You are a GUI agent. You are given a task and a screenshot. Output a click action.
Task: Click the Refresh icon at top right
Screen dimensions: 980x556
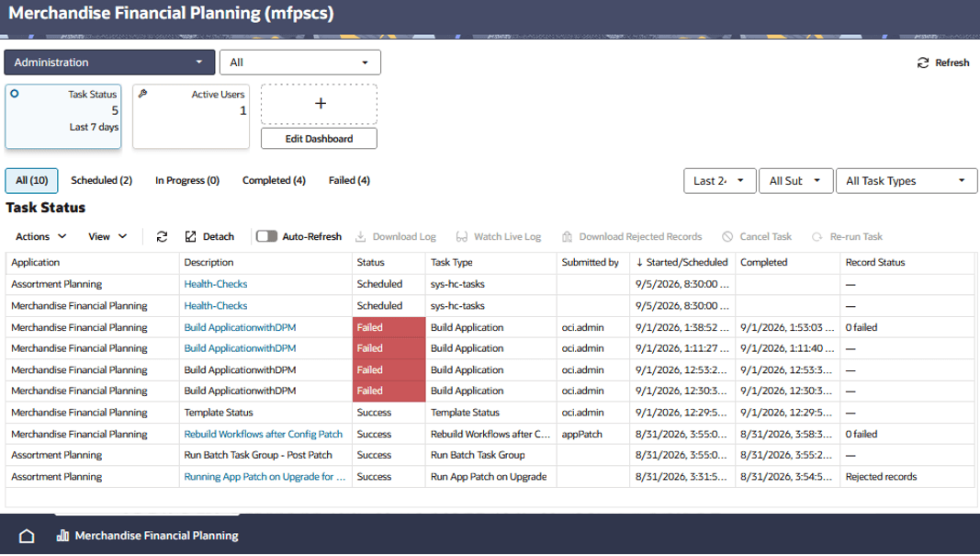point(922,62)
